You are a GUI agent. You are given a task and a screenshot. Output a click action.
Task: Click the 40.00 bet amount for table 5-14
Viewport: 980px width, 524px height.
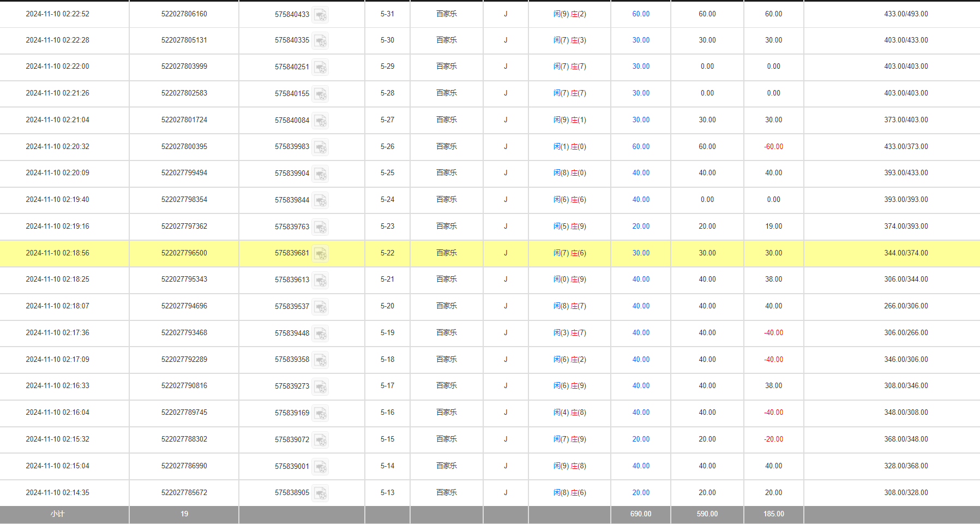pos(641,466)
